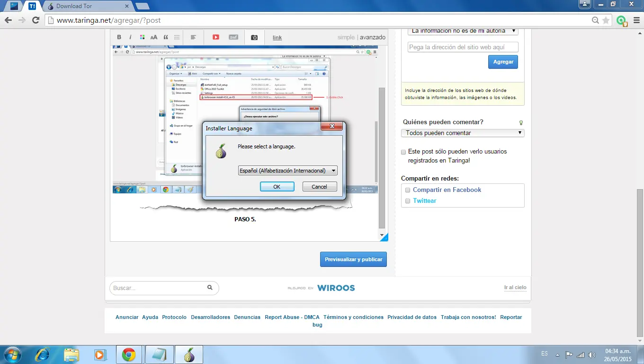Screen dimensions: 644x364
Task: Open the Ayuda footer link
Action: [150, 317]
